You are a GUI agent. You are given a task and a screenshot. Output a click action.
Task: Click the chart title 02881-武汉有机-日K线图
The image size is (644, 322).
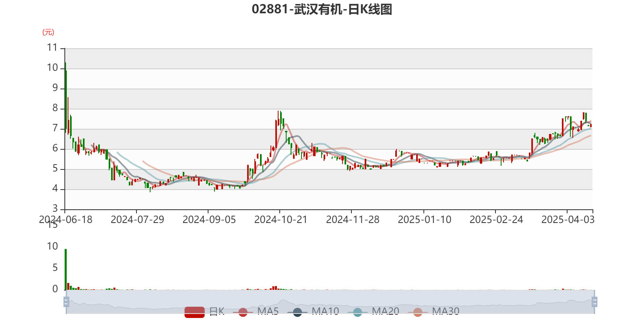[x=322, y=9]
